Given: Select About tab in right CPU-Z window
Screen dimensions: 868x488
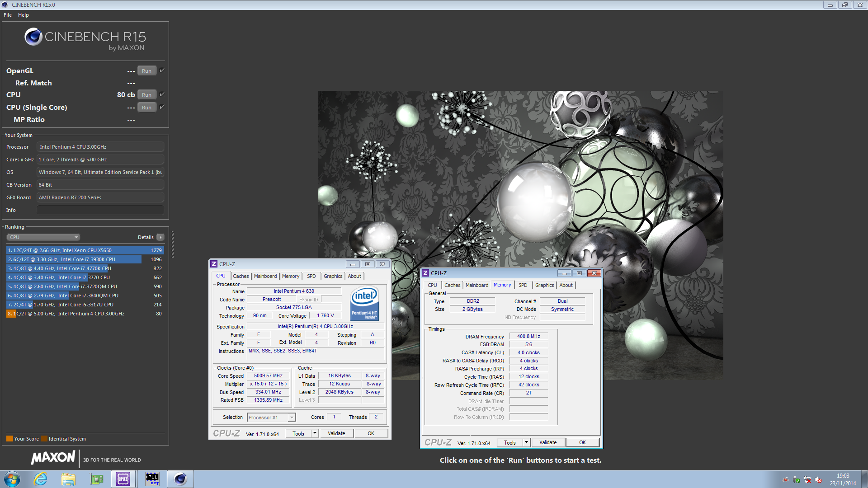Looking at the screenshot, I should pyautogui.click(x=566, y=285).
